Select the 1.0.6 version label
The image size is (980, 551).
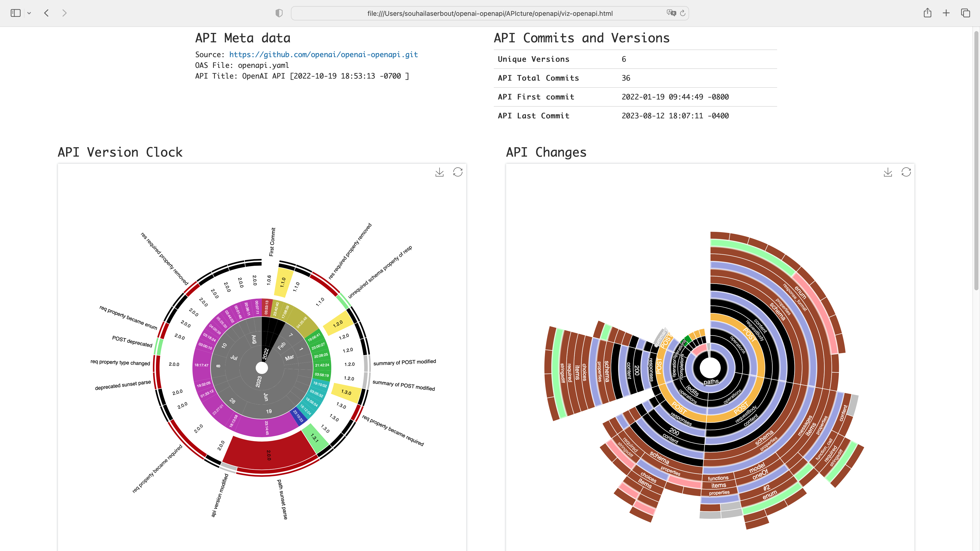268,280
